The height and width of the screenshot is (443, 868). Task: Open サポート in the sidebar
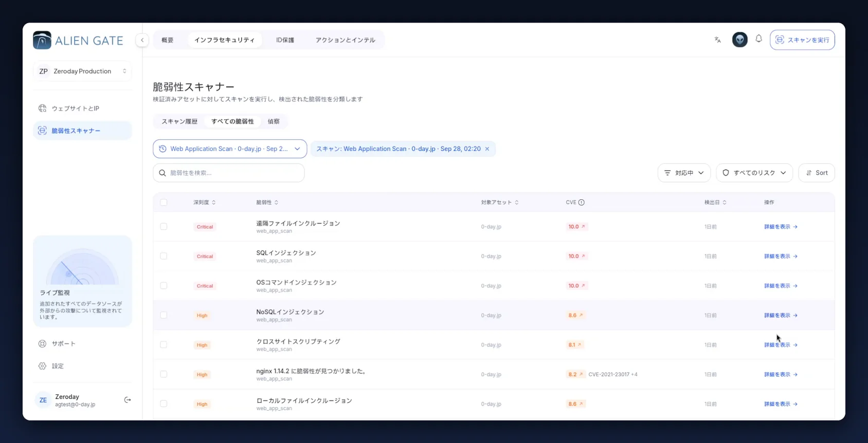82,344
